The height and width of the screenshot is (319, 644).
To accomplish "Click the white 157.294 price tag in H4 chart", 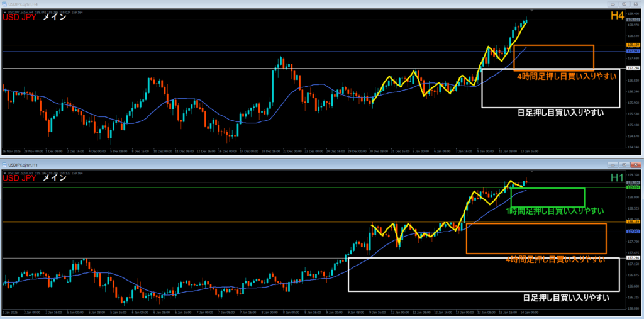I will tap(633, 68).
